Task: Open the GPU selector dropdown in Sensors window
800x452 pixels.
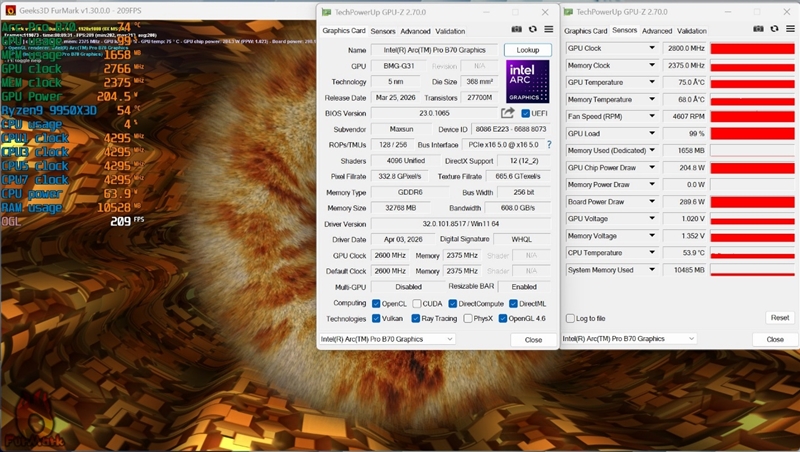Action: click(629, 339)
